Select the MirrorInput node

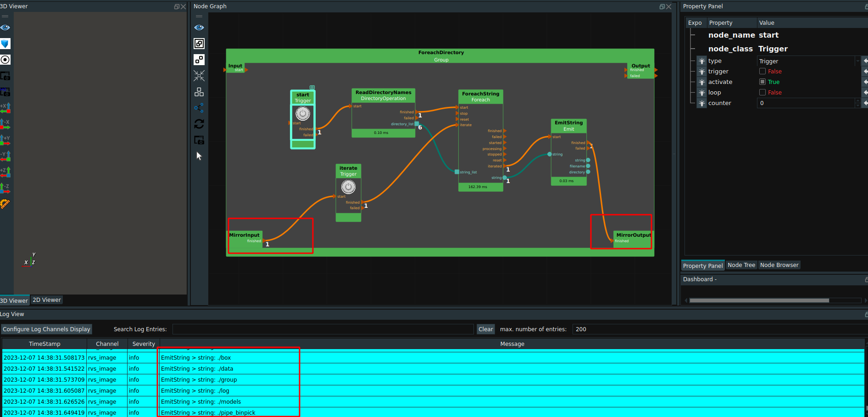(x=245, y=239)
